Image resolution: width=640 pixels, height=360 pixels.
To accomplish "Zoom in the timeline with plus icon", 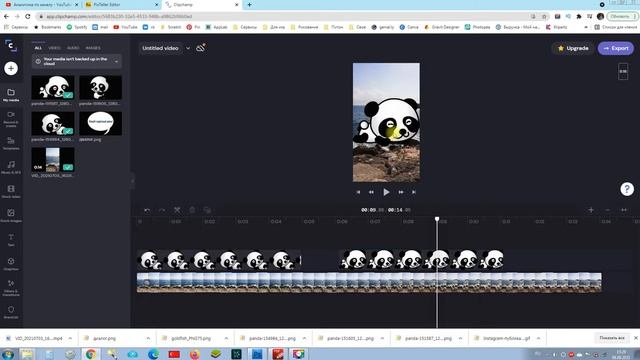I will point(591,210).
